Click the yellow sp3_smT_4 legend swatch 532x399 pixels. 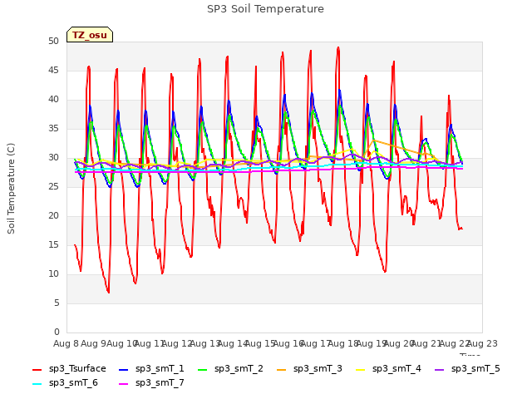(361, 369)
